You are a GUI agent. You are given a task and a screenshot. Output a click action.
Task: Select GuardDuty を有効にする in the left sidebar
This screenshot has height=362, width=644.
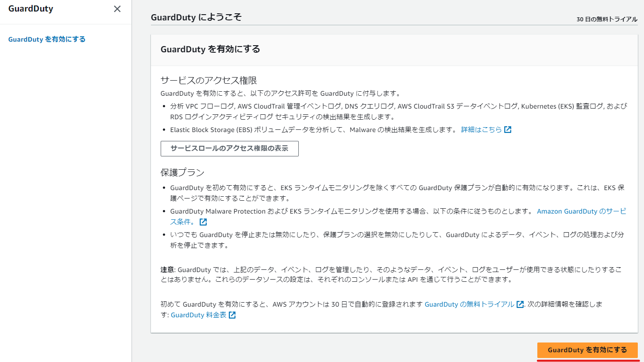[x=46, y=39]
